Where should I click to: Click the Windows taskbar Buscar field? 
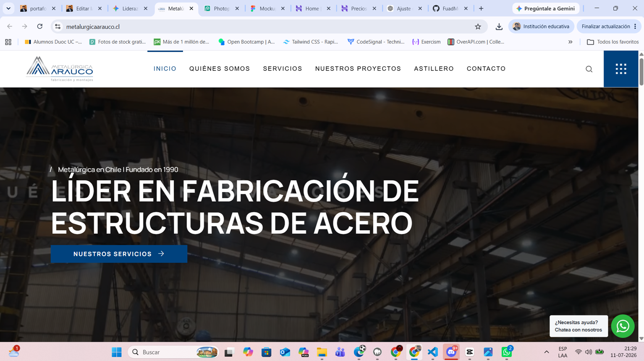point(173,352)
